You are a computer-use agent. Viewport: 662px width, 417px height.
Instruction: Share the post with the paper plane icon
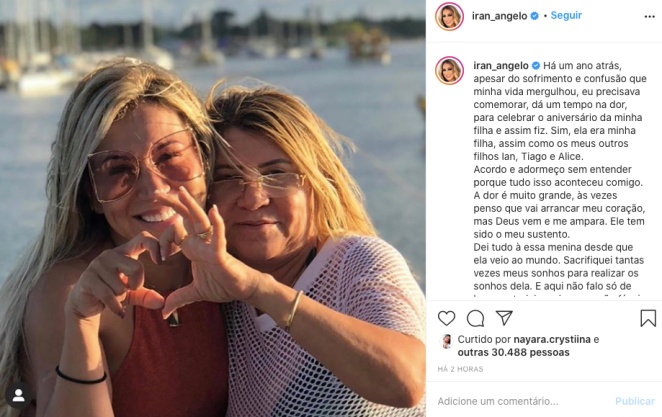pos(505,318)
